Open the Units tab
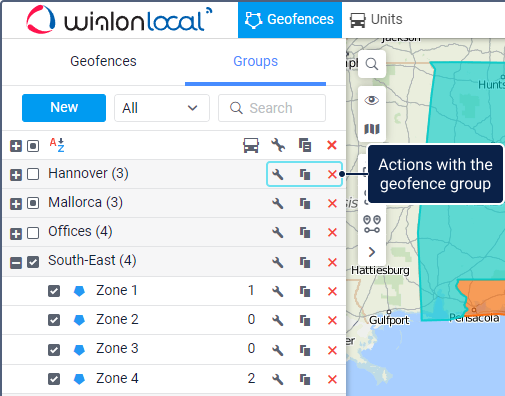Viewport: 505px width, 396px height. coord(376,19)
